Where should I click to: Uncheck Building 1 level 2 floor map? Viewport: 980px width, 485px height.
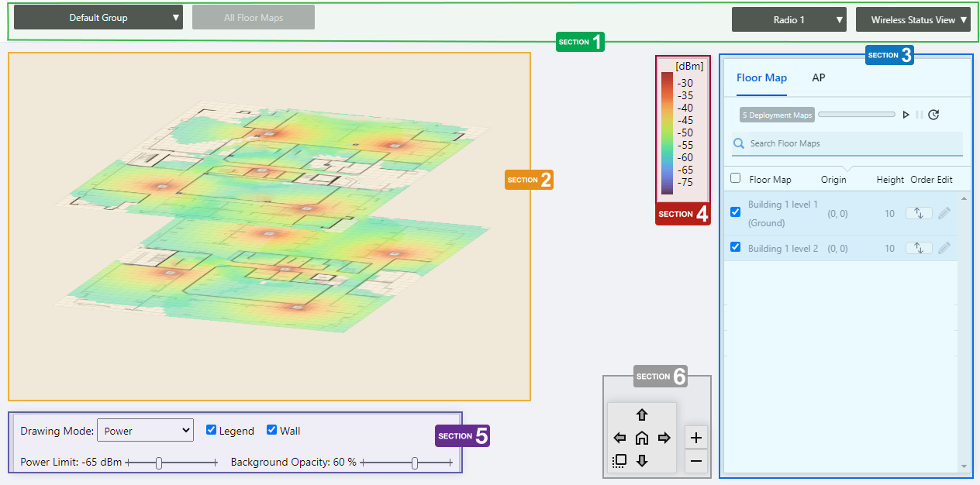click(x=735, y=247)
